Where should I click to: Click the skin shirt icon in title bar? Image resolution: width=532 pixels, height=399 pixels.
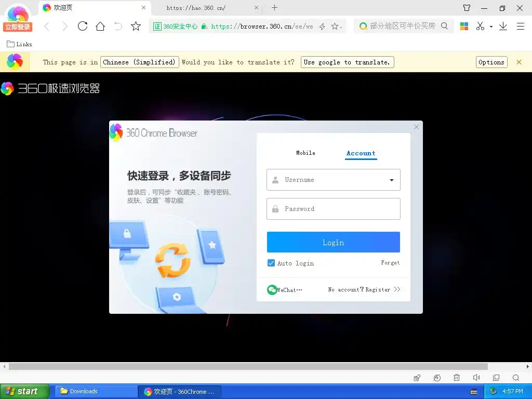click(467, 8)
